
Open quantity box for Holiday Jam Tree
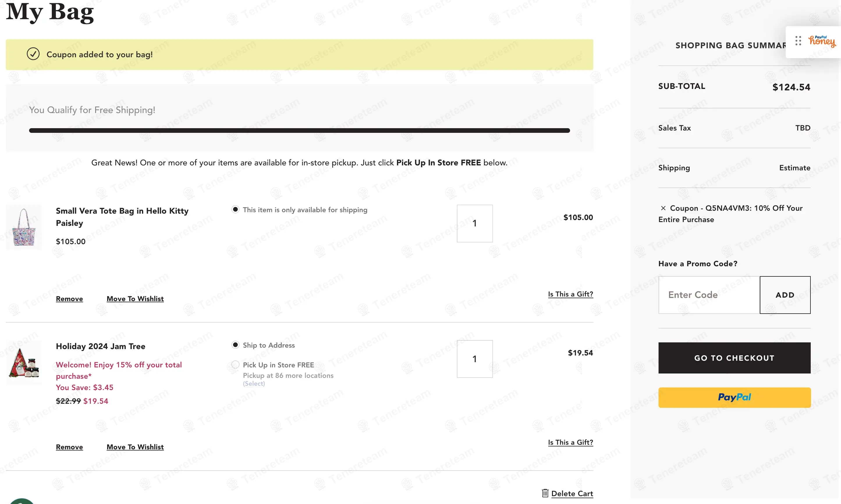click(475, 359)
